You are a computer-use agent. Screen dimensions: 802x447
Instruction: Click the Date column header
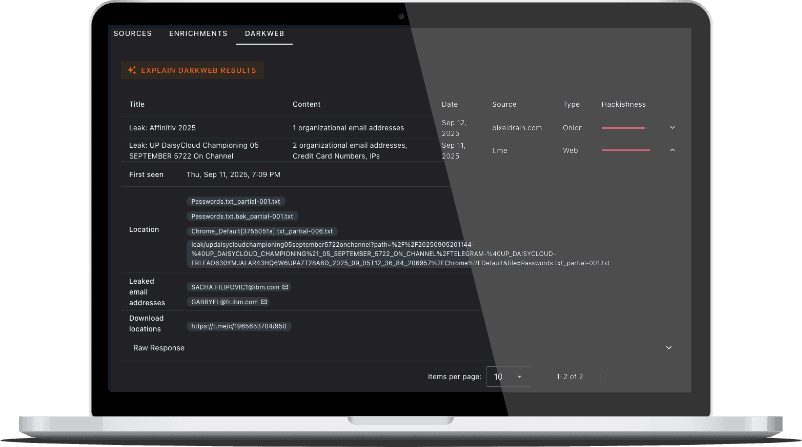pos(450,104)
